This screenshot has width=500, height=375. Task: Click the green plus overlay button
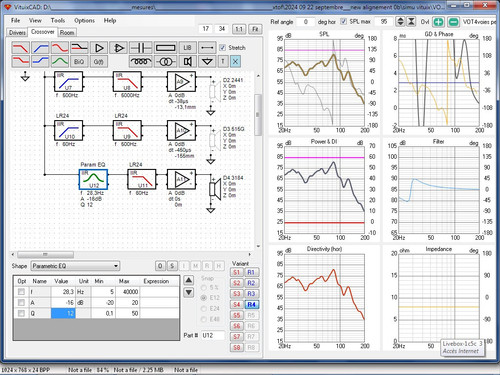439,22
